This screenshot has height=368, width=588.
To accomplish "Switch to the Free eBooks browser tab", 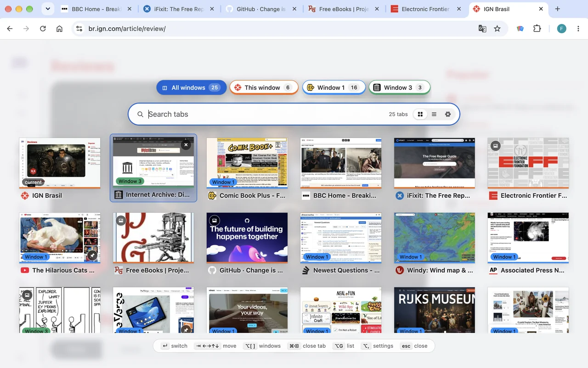I will click(344, 9).
